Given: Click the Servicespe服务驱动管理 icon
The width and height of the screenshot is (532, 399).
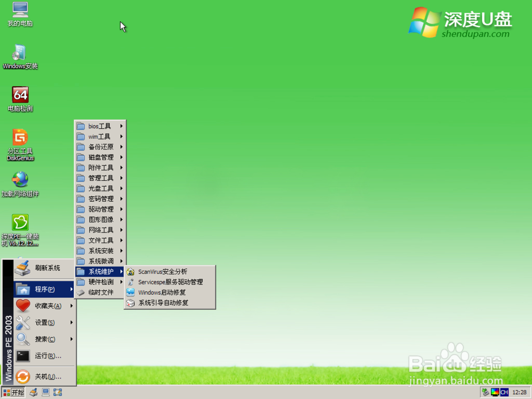Looking at the screenshot, I should (130, 282).
